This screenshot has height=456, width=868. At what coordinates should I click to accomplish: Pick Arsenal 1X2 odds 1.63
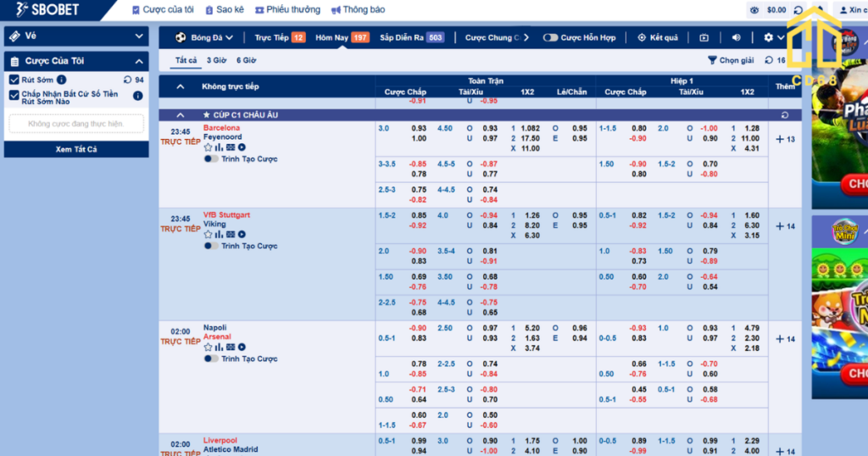tap(532, 338)
